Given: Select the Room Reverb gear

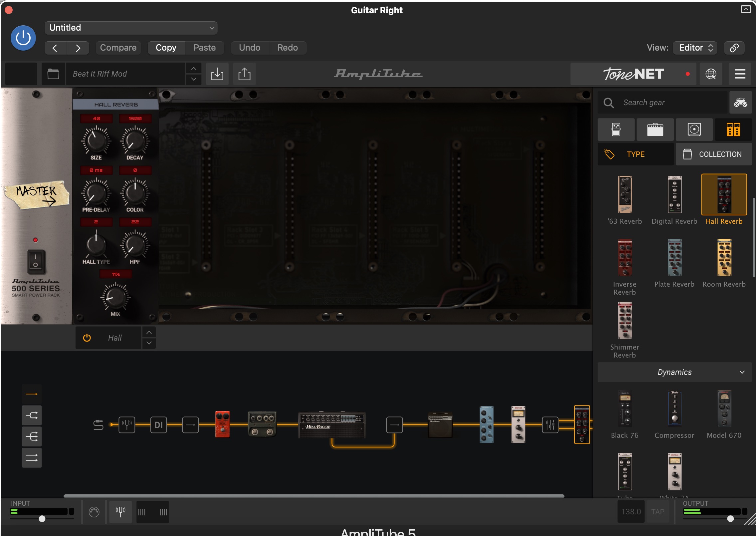Looking at the screenshot, I should (724, 263).
